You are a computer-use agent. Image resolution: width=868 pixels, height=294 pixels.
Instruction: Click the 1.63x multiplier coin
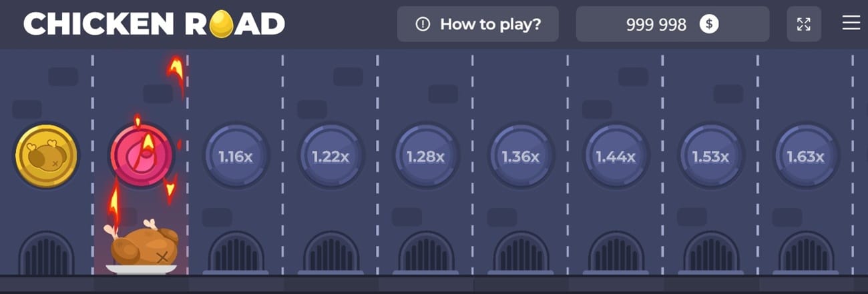805,157
